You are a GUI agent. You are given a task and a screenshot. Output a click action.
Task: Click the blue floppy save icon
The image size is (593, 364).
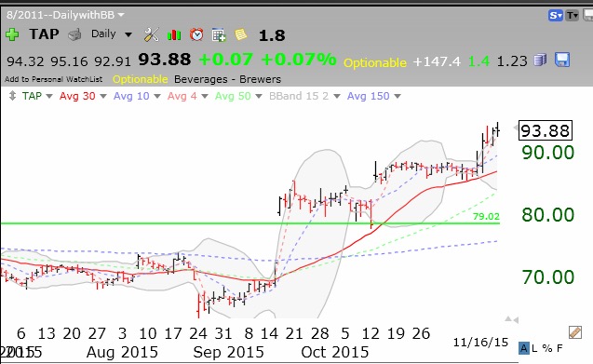click(562, 60)
